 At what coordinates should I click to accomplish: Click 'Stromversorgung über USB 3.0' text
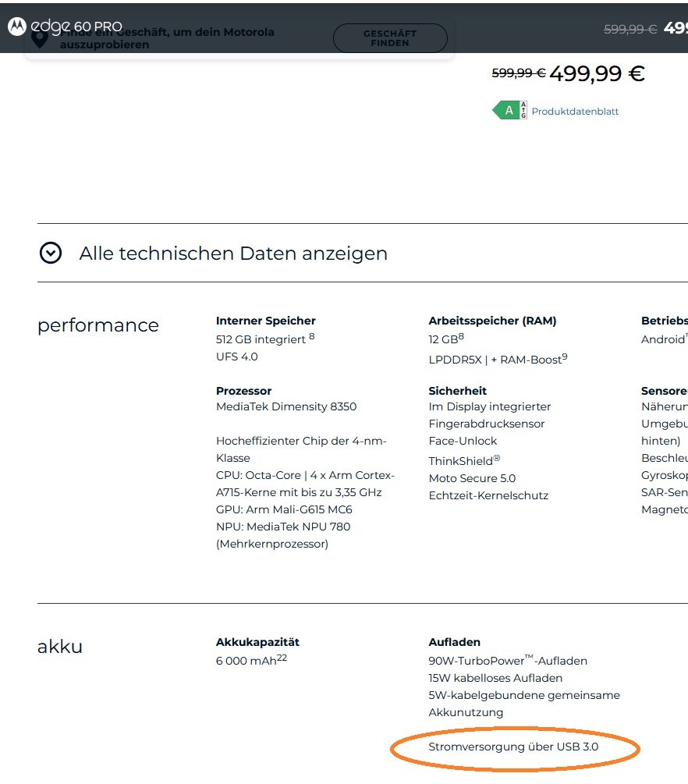click(x=513, y=747)
